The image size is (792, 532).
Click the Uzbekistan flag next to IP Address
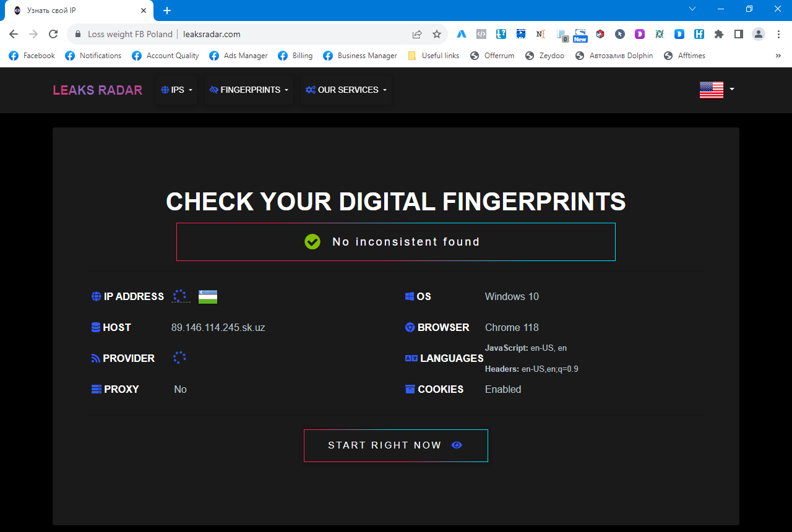click(208, 297)
